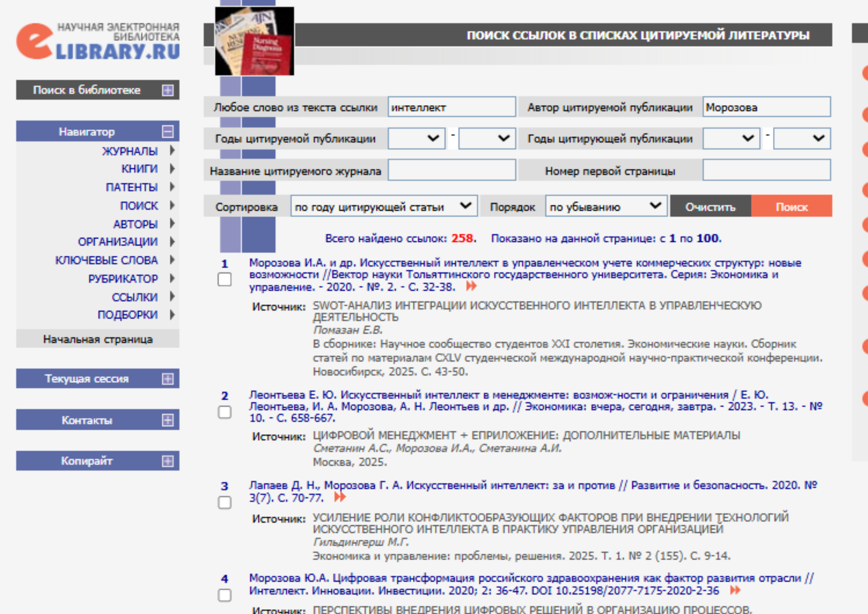This screenshot has height=614, width=868.
Task: Open first Годы цитируемой публикации year dropdown
Action: point(416,139)
